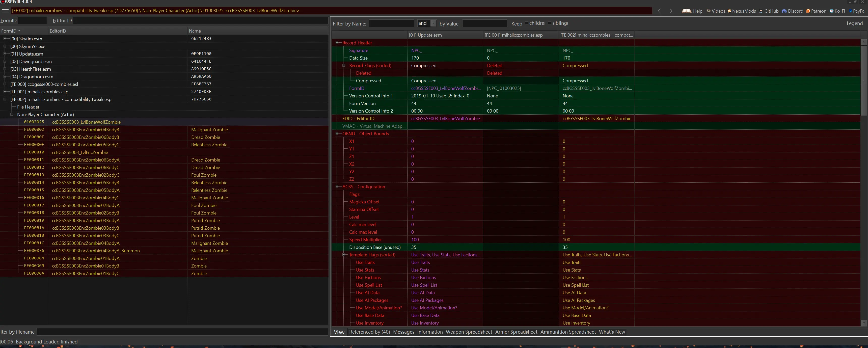Switch to the Ammunition Spreadsheet tab

[568, 332]
